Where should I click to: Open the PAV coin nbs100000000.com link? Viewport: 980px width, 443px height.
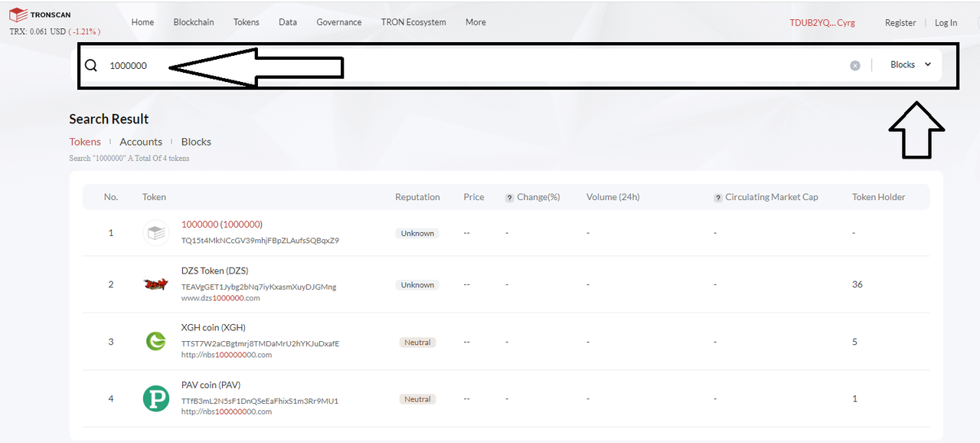pos(227,412)
